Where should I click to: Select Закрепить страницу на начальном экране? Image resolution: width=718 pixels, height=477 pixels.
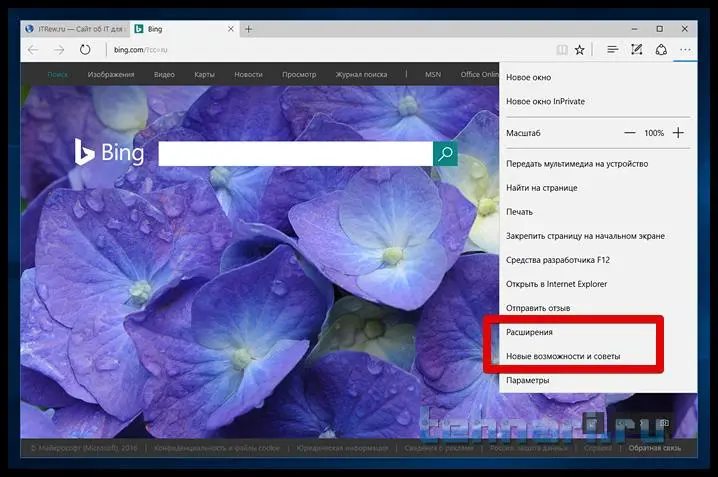click(585, 236)
